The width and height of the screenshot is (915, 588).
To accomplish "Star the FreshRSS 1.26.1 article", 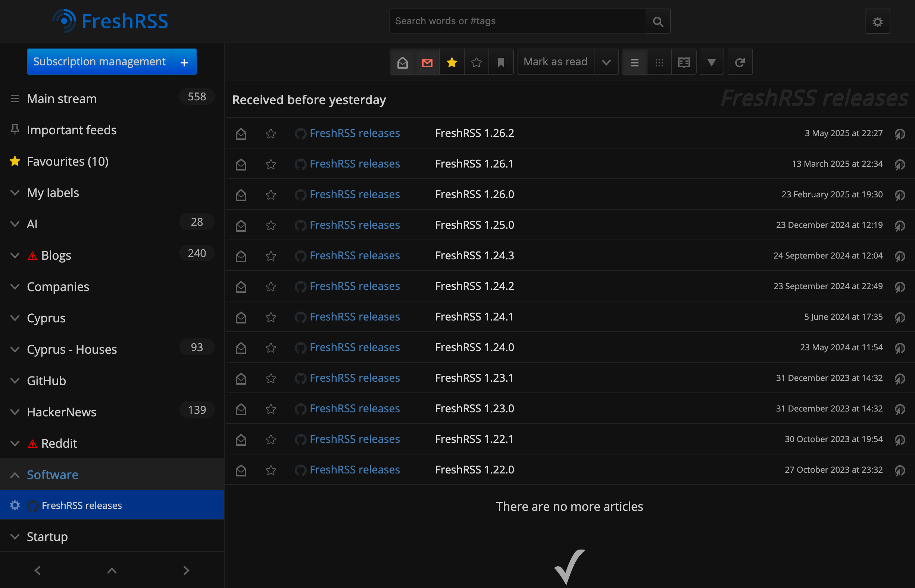I will (271, 164).
